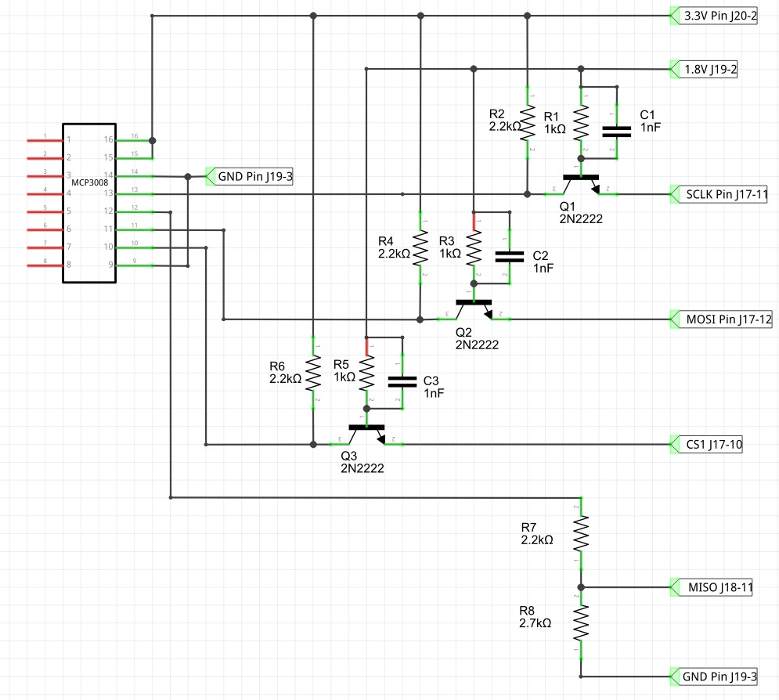This screenshot has height=700, width=779.
Task: Click the text 'Q2 2N2222'
Action: coord(477,338)
